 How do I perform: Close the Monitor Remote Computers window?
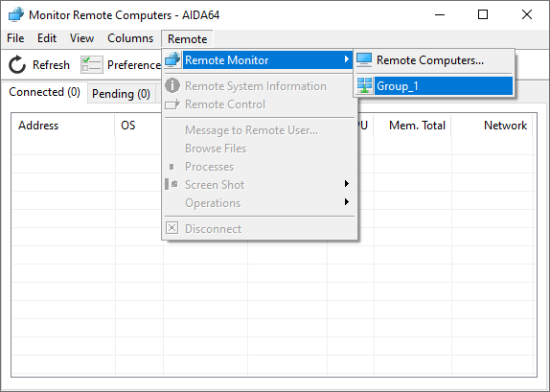coord(526,14)
